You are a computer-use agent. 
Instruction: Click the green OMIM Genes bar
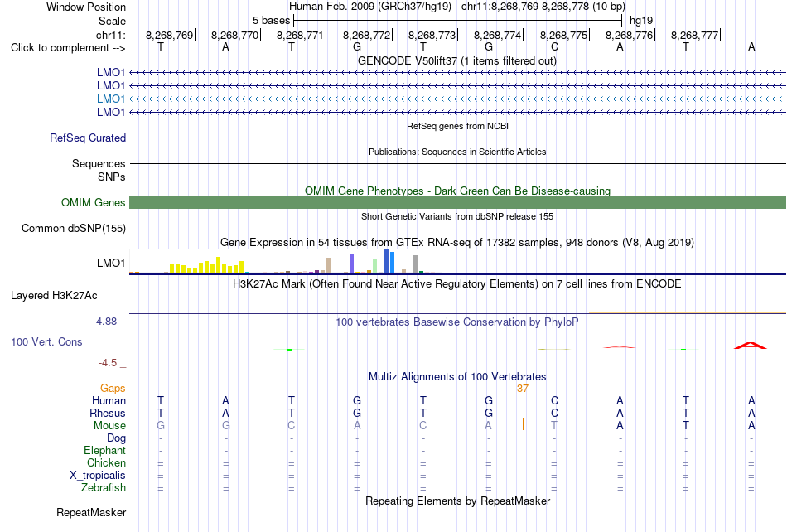point(457,203)
